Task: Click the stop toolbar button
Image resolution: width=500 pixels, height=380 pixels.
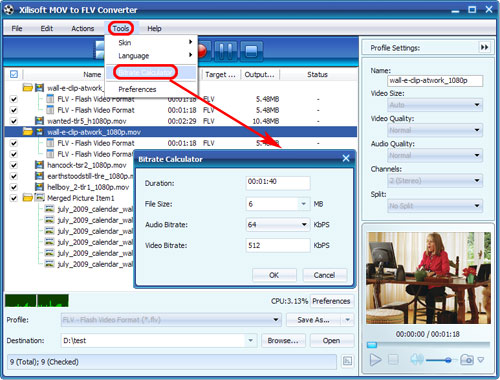Action: point(251,51)
